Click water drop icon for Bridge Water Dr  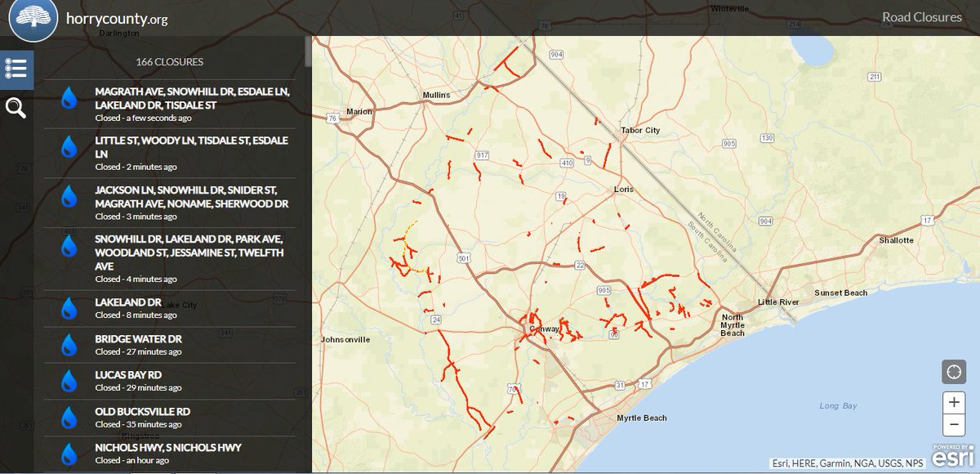point(69,345)
